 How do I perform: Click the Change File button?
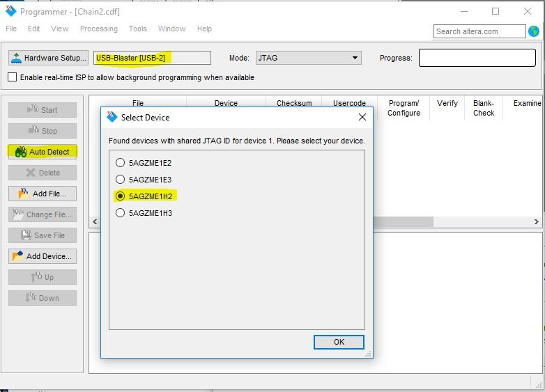click(43, 214)
